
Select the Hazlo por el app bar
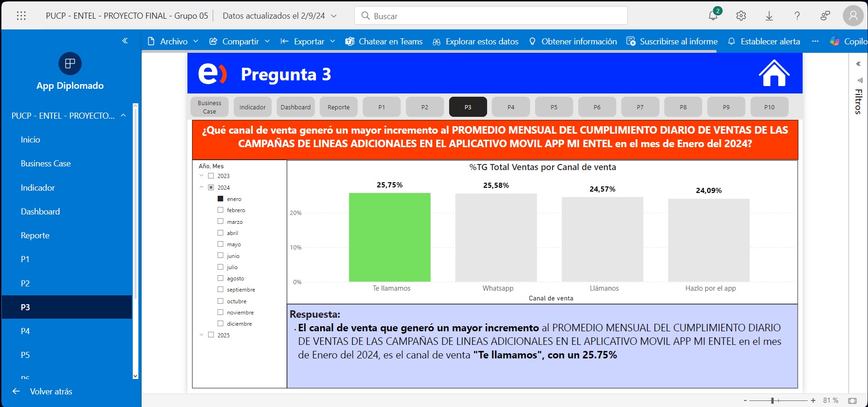pyautogui.click(x=709, y=240)
